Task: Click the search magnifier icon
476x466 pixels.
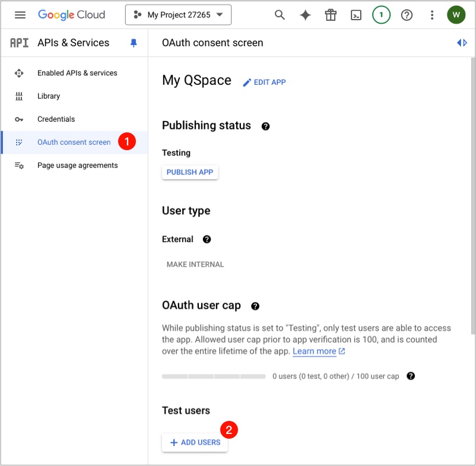Action: pyautogui.click(x=280, y=15)
